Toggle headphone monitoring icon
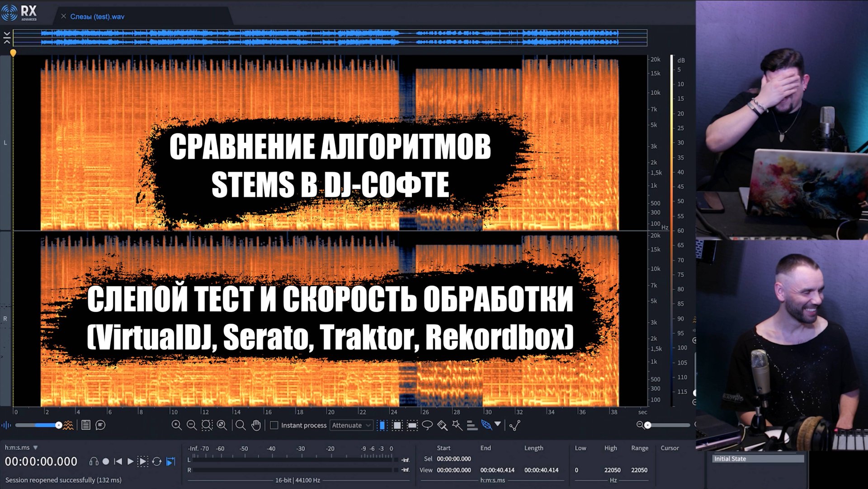This screenshot has width=868, height=489. click(94, 461)
